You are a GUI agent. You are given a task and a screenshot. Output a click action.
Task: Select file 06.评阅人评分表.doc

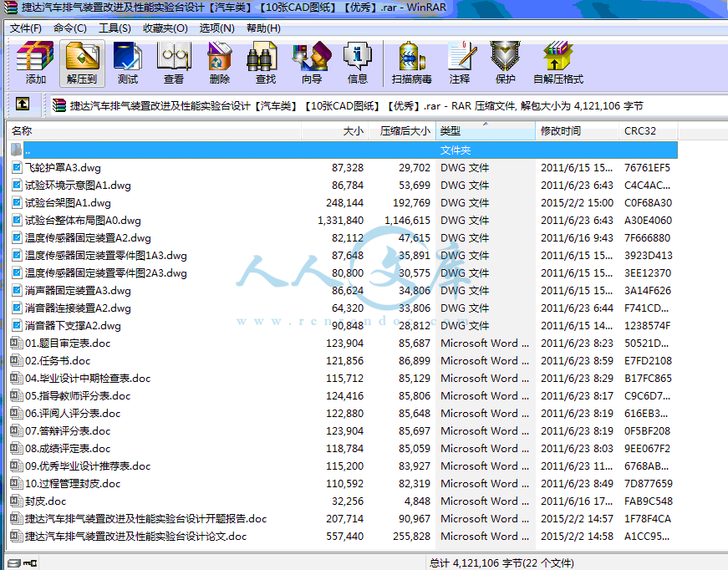pyautogui.click(x=73, y=414)
